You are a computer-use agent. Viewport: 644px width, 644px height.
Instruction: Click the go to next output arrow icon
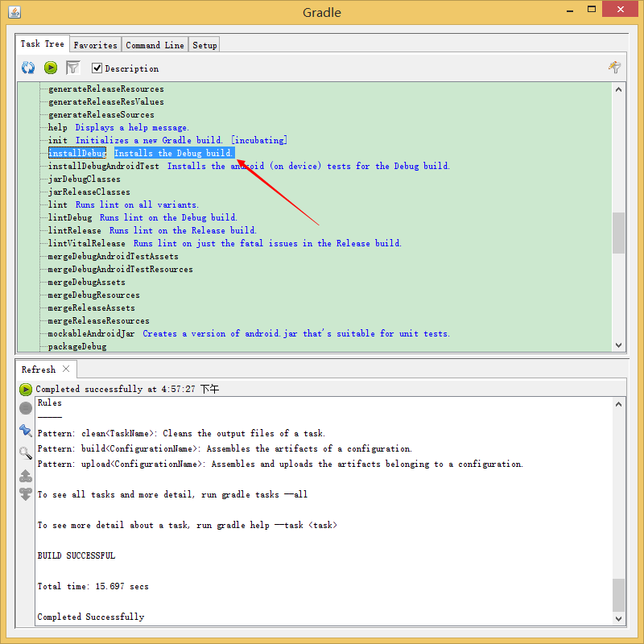tap(26, 494)
